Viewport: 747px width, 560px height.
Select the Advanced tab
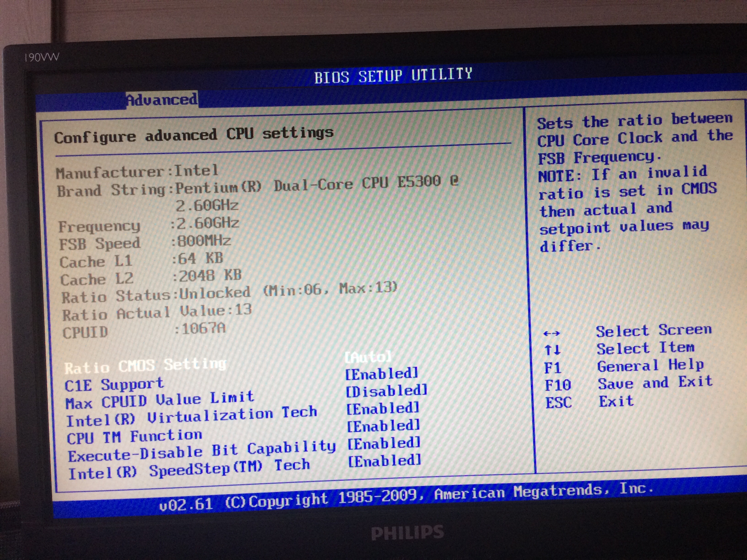coord(162,100)
